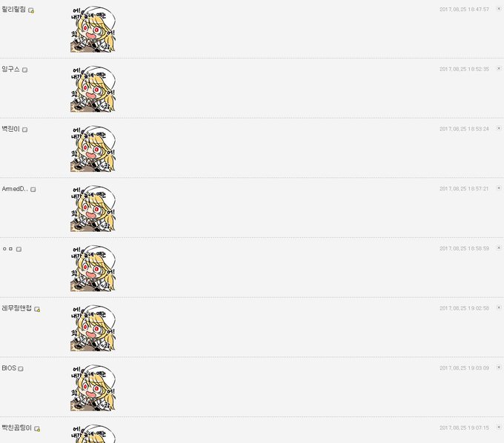This screenshot has height=443, width=504.
Task: Remove the comment by BIOS
Action: click(x=499, y=367)
